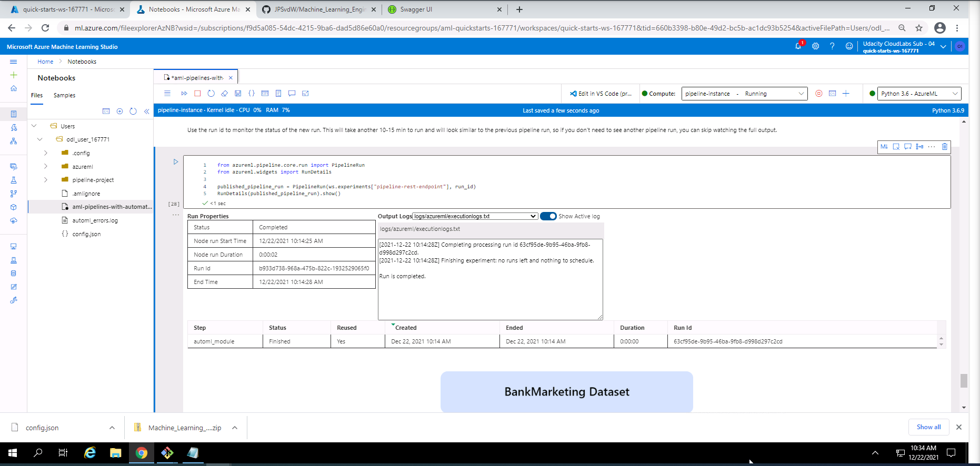Switch to JPSvdW/Machine_Learning GitHub browser tab

point(320,9)
